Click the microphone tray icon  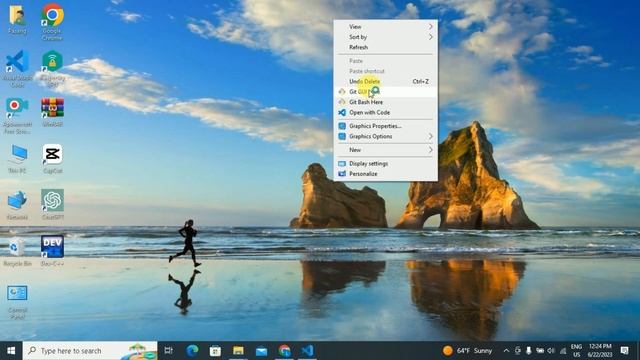click(529, 351)
